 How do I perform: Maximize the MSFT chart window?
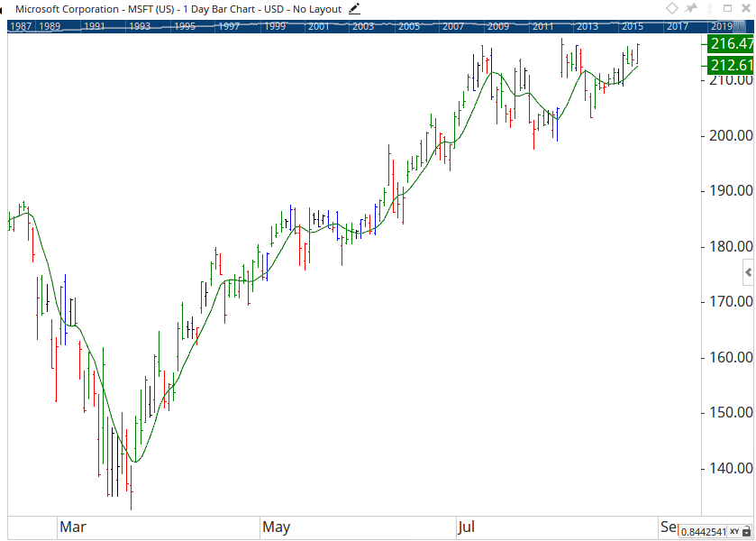[727, 8]
